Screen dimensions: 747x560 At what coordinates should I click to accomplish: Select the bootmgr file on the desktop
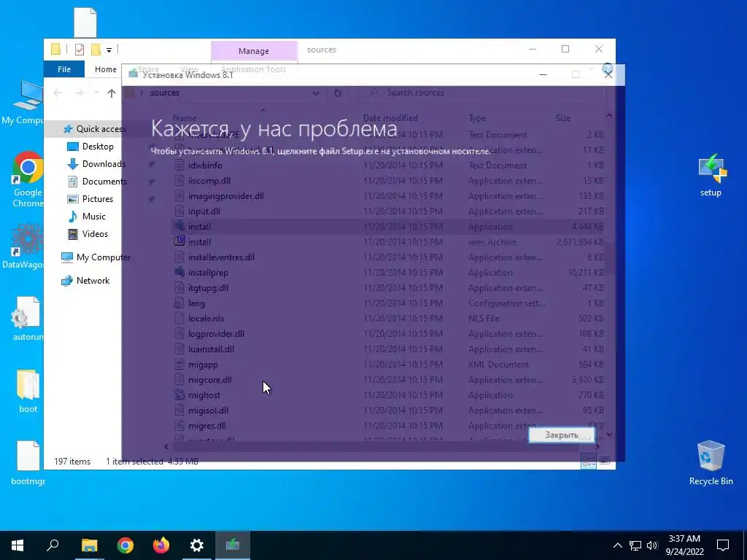[28, 463]
